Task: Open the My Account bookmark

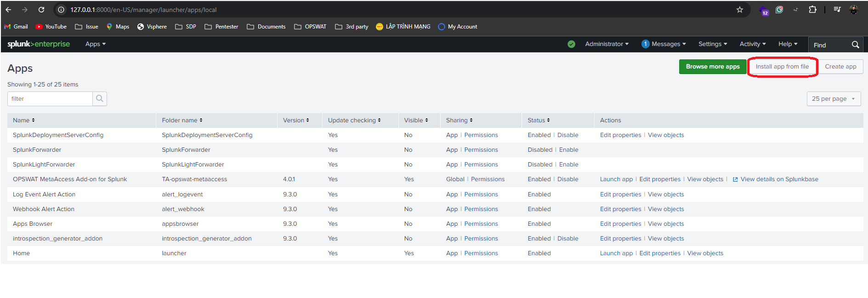Action: point(458,27)
